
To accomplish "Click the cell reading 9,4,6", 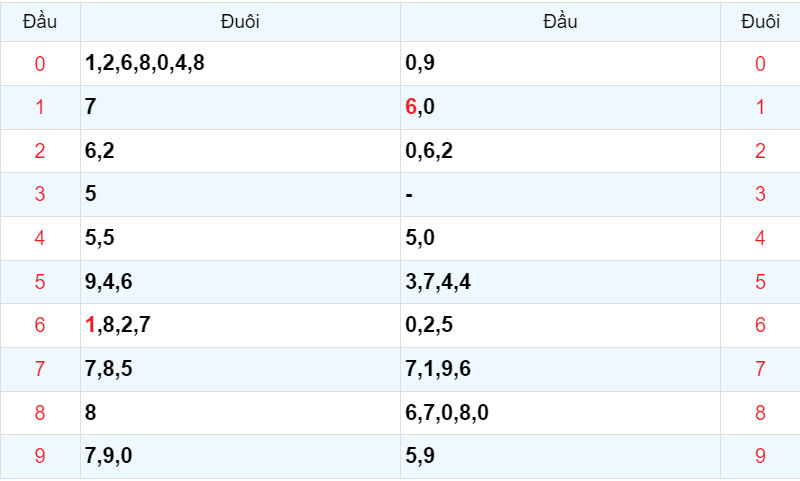I will 240,282.
